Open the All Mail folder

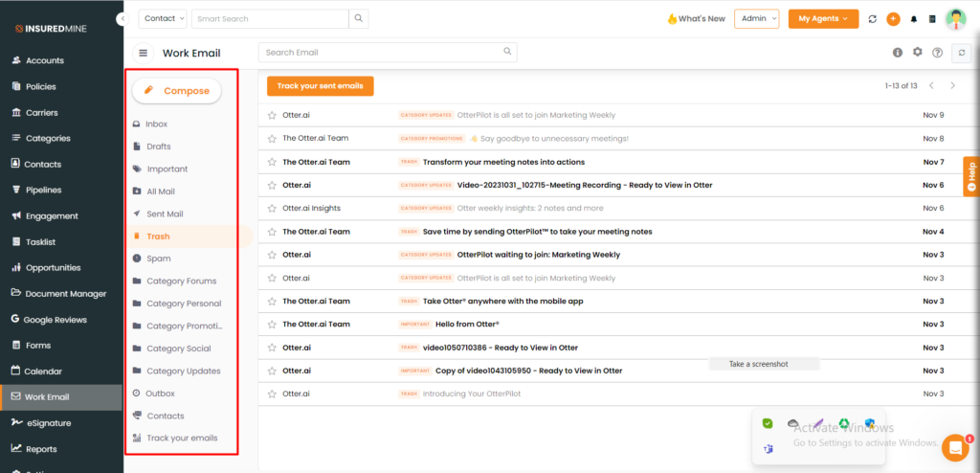pyautogui.click(x=154, y=191)
